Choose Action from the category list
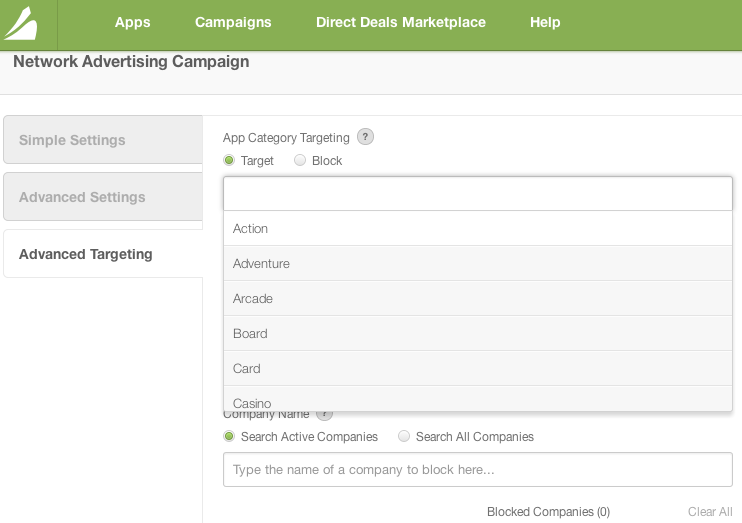The width and height of the screenshot is (742, 523). (x=478, y=228)
